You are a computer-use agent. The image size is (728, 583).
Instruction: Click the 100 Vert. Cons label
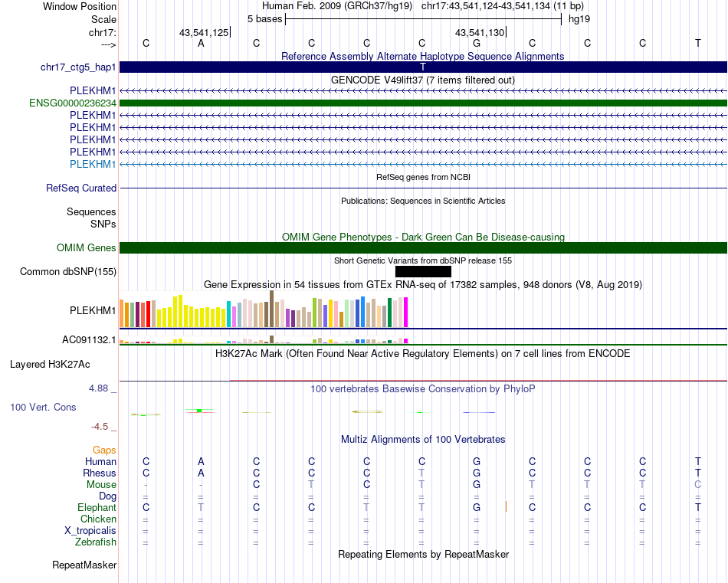43,407
